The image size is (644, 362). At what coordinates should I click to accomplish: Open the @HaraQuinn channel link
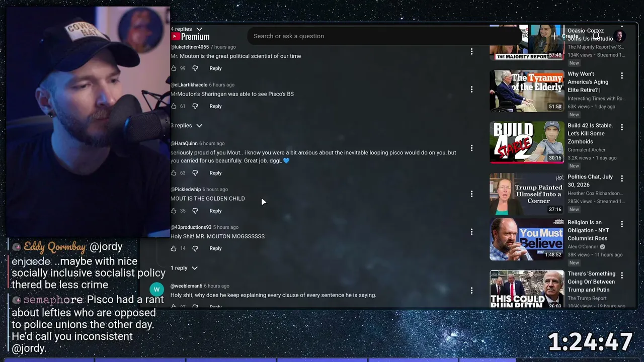(x=184, y=143)
